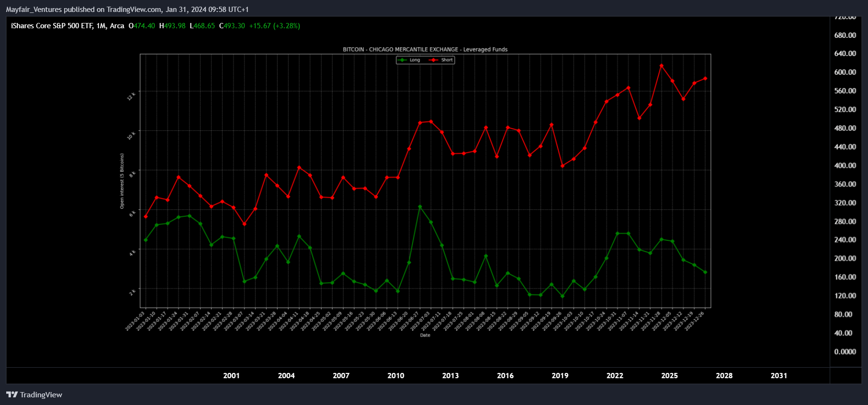The image size is (868, 405).
Task: Click the 2022 year on time axis
Action: pyautogui.click(x=615, y=375)
